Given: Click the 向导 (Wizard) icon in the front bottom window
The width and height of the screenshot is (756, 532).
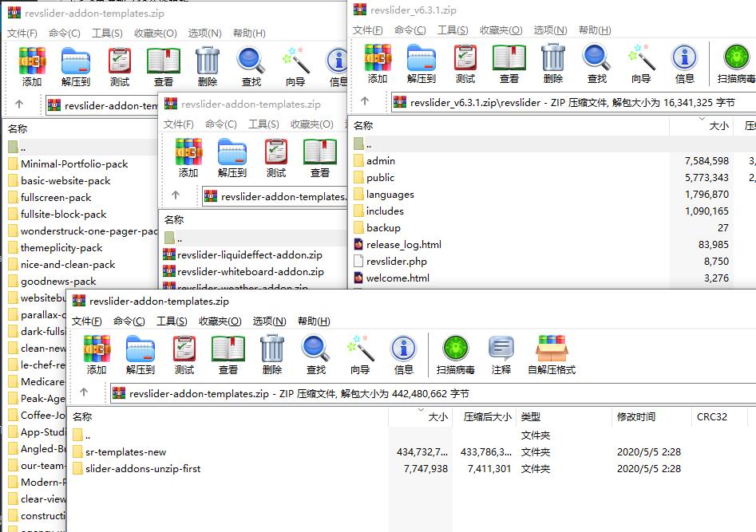Looking at the screenshot, I should point(360,355).
